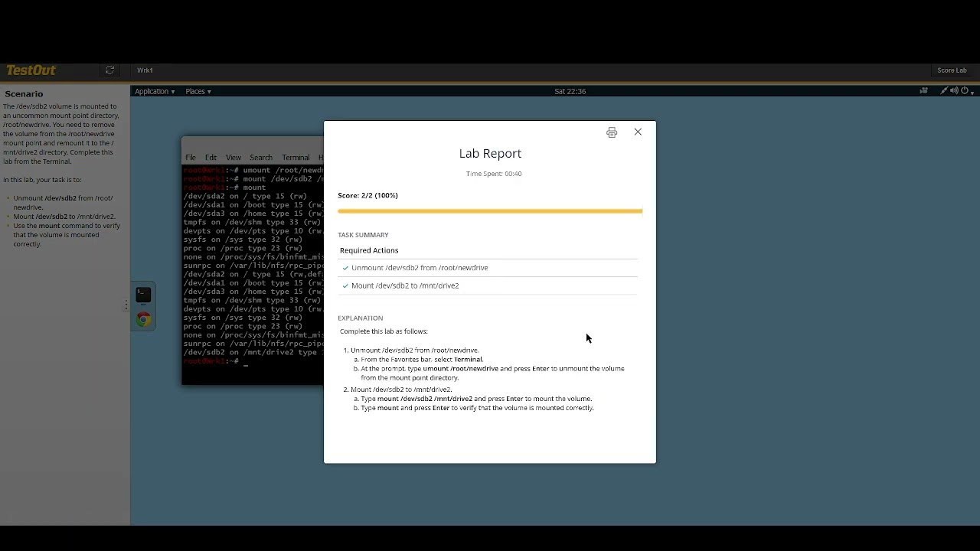The height and width of the screenshot is (551, 980).
Task: Click the volume speaker icon in top panel
Action: click(954, 90)
